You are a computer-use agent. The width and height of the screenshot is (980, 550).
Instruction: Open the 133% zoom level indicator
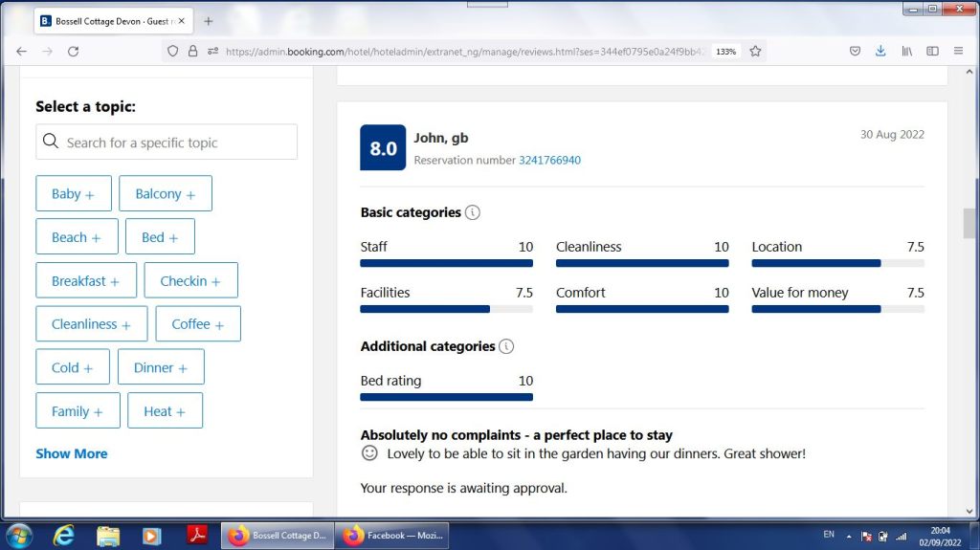[x=725, y=52]
